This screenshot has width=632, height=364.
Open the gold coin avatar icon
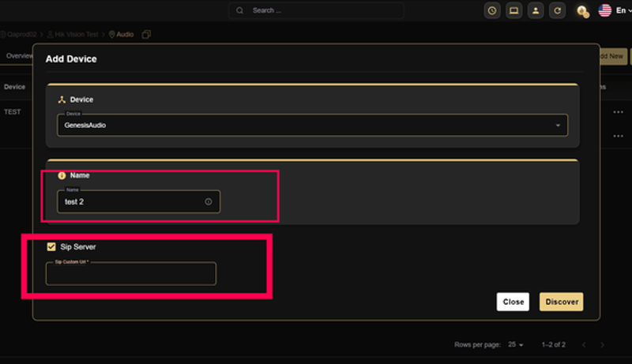pyautogui.click(x=583, y=11)
